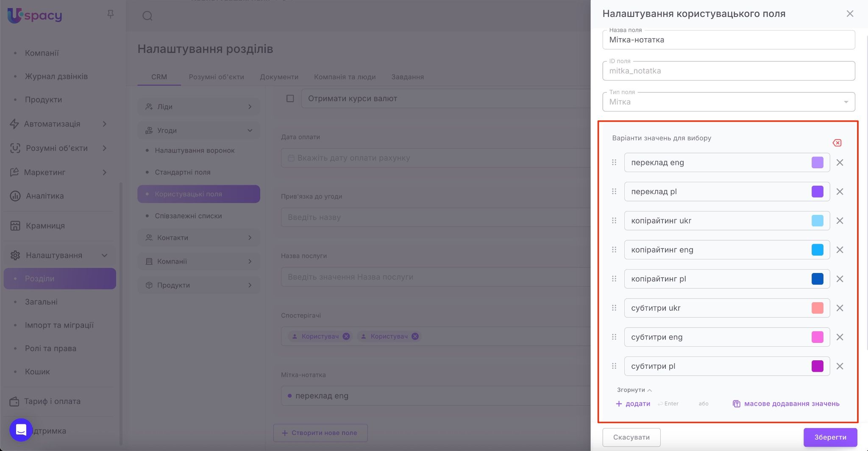Open the 'Завдання' tab
The width and height of the screenshot is (868, 451).
tap(407, 77)
